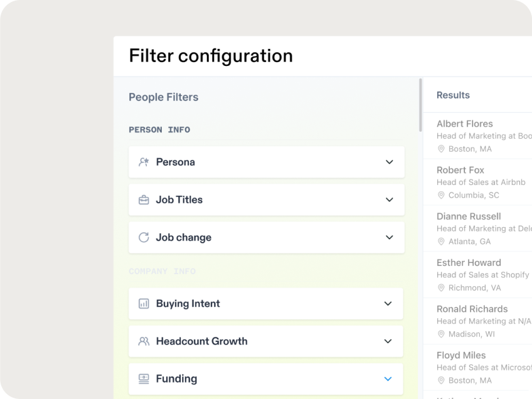This screenshot has width=532, height=399.
Task: Select Albert Flores in results
Action: click(x=465, y=124)
